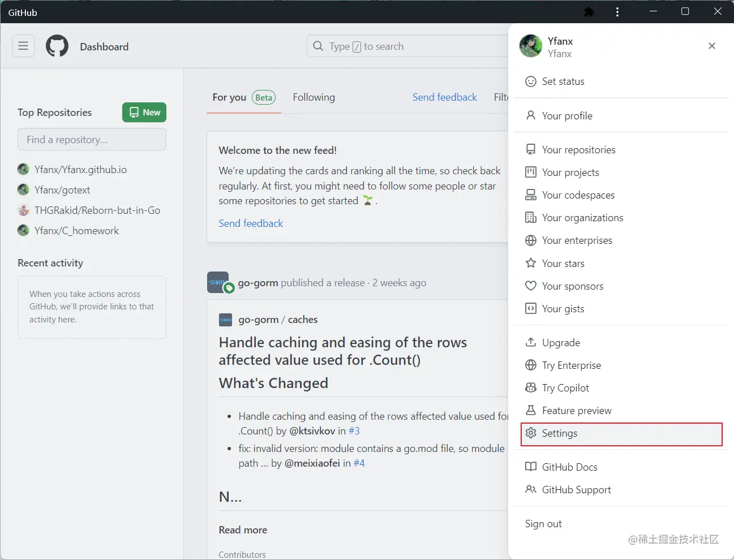Focus the Find a repository field
734x560 pixels.
tap(92, 139)
